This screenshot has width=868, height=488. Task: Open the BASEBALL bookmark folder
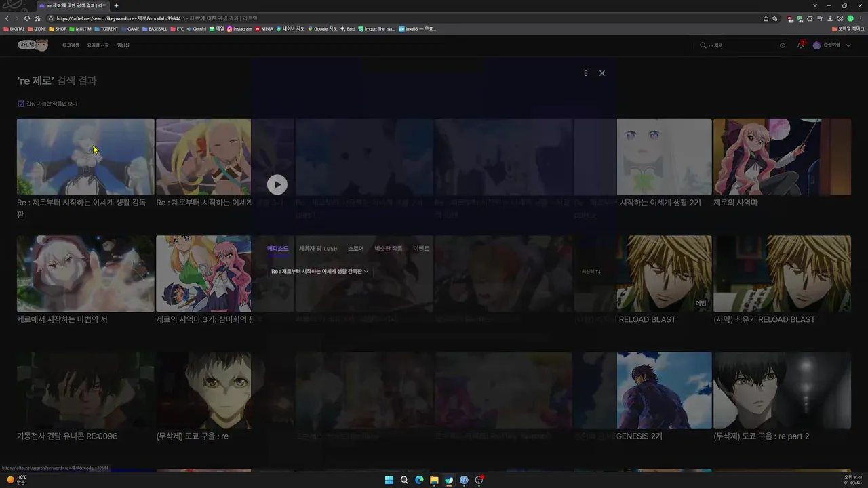[155, 29]
